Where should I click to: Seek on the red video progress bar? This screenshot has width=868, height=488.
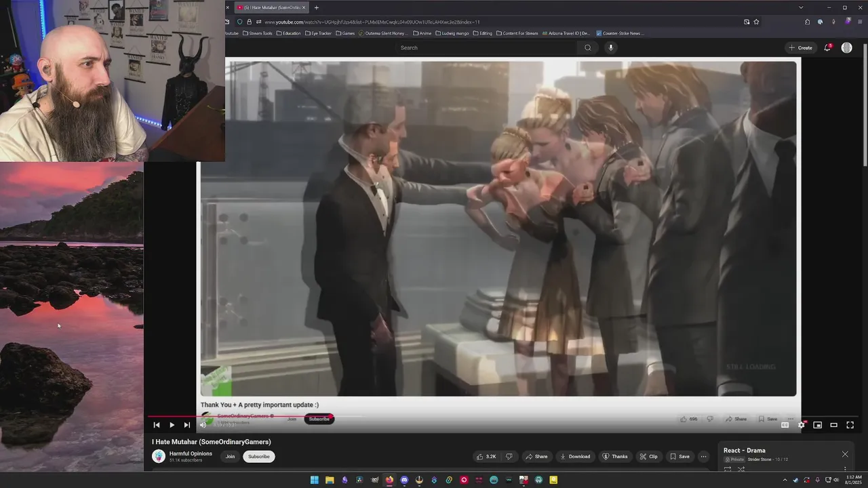coord(502,416)
